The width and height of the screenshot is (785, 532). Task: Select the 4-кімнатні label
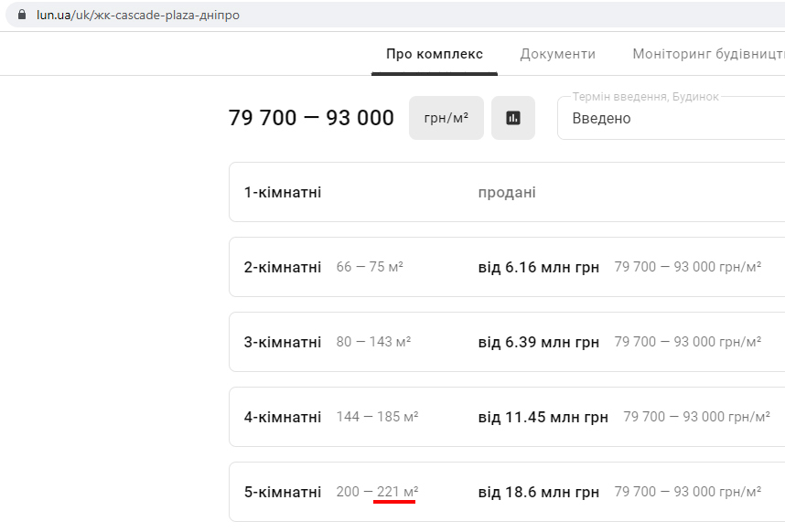point(283,417)
